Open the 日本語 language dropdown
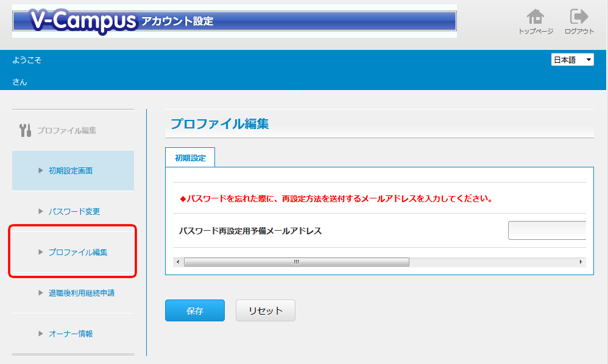Screen dimensions: 608x364 point(572,60)
